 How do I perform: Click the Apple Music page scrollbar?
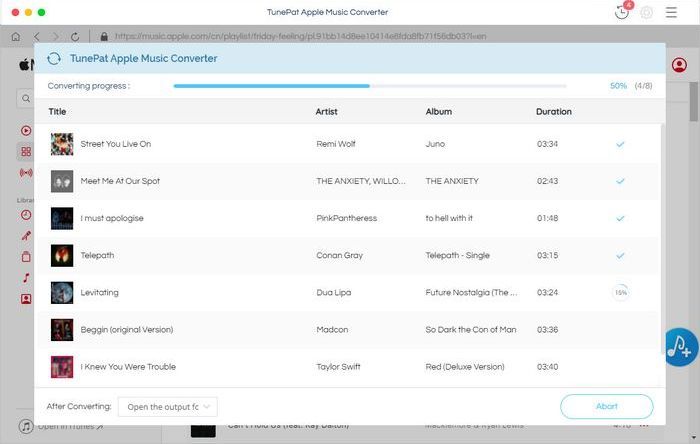coord(693,102)
